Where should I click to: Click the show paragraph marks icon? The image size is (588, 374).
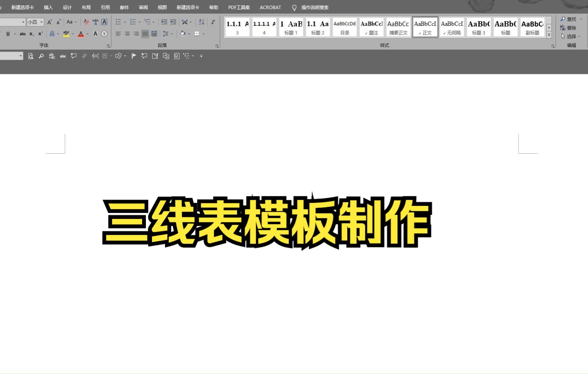tap(213, 22)
